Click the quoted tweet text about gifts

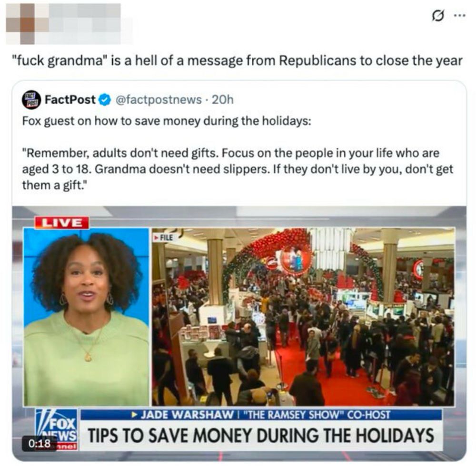coord(238,153)
